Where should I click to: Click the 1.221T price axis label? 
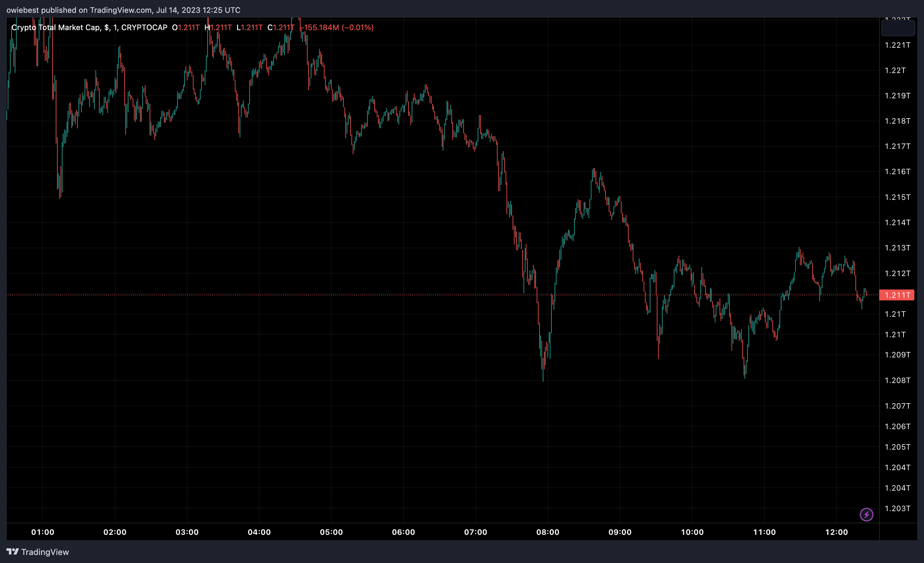coord(897,45)
